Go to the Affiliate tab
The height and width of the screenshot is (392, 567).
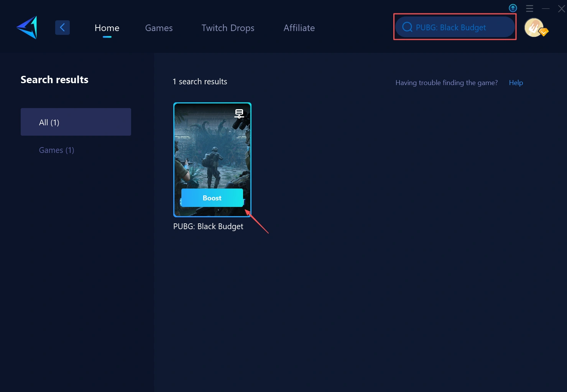pos(299,28)
